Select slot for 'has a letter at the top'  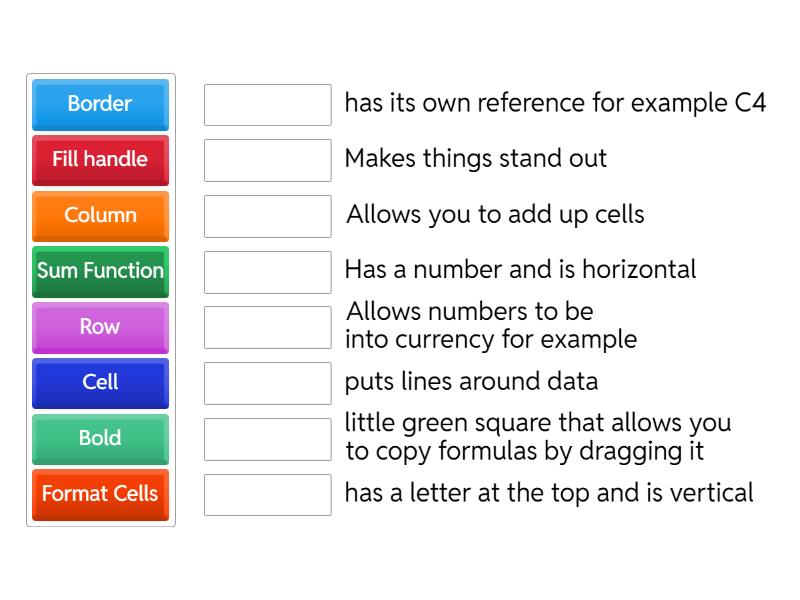[267, 494]
